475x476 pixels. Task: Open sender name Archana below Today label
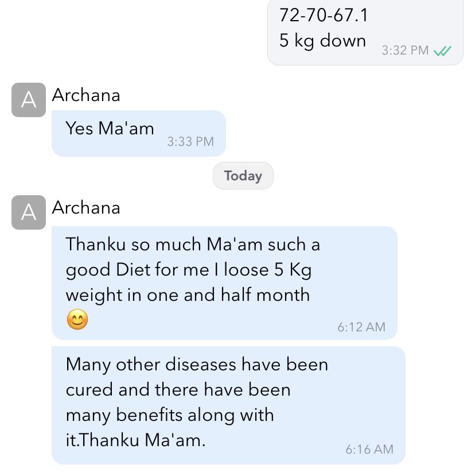86,208
